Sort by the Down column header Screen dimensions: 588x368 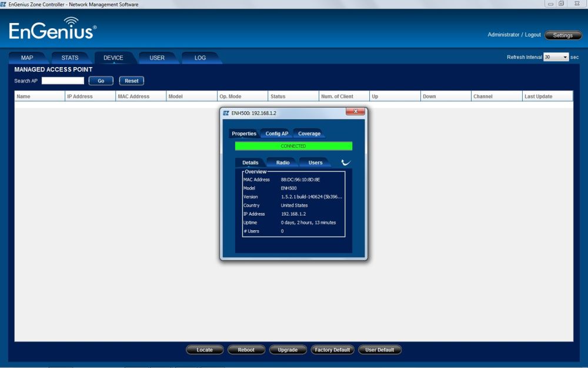(x=446, y=97)
